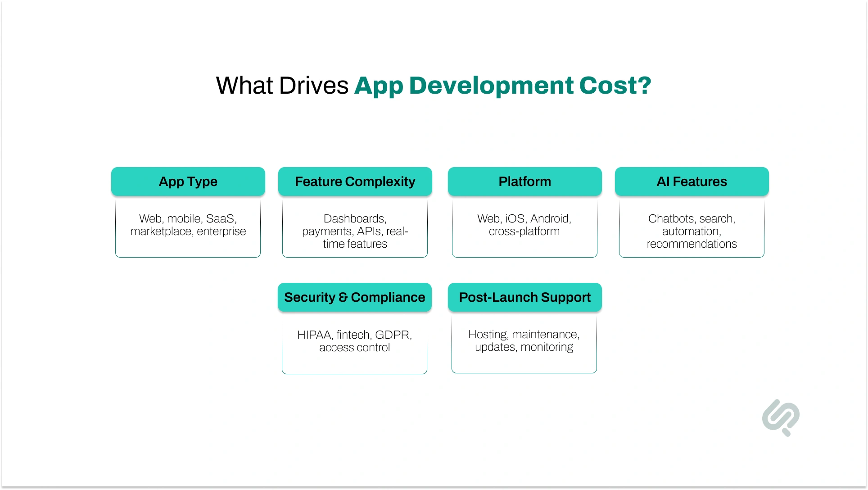The width and height of the screenshot is (868, 490).
Task: Click text 'Chatbots, search, automation, recommendations'
Action: click(x=692, y=231)
